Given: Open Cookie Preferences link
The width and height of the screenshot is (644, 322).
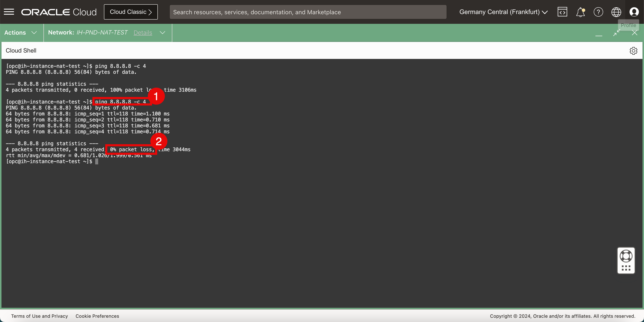Looking at the screenshot, I should (x=97, y=316).
